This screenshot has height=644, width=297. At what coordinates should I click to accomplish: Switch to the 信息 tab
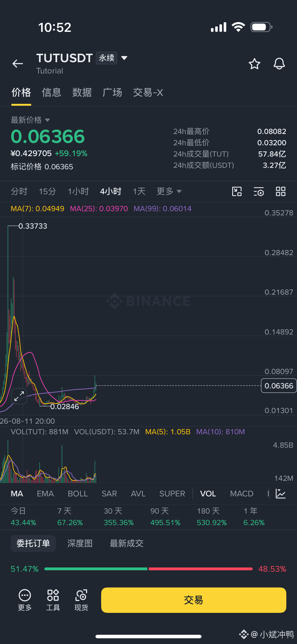pyautogui.click(x=52, y=92)
